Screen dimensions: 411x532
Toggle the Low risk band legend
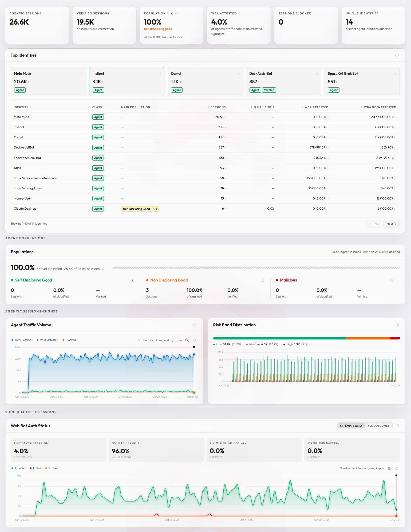[227, 344]
